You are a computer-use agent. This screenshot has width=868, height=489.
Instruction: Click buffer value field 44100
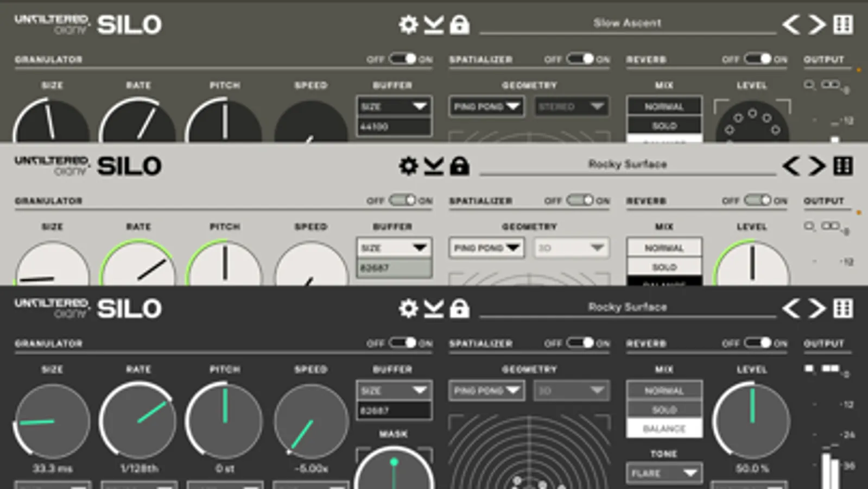click(x=394, y=126)
